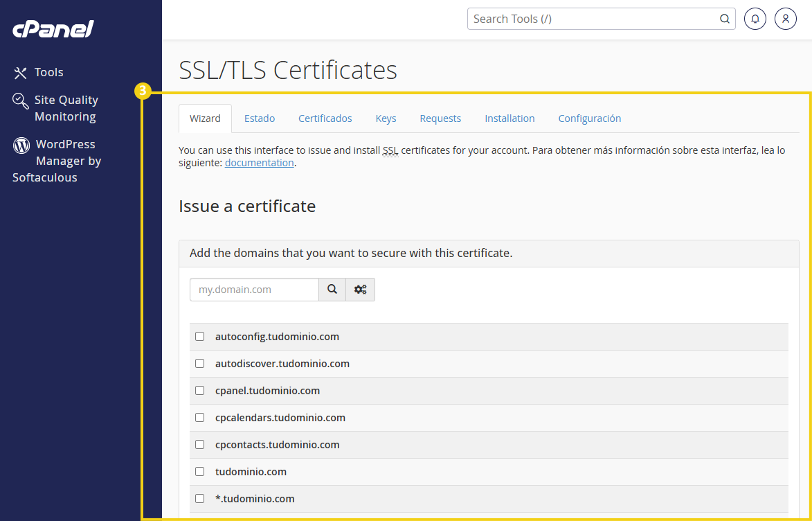Screen dimensions: 812x521
Task: Check autodiscover.tudominio.com checkbox
Action: click(200, 364)
